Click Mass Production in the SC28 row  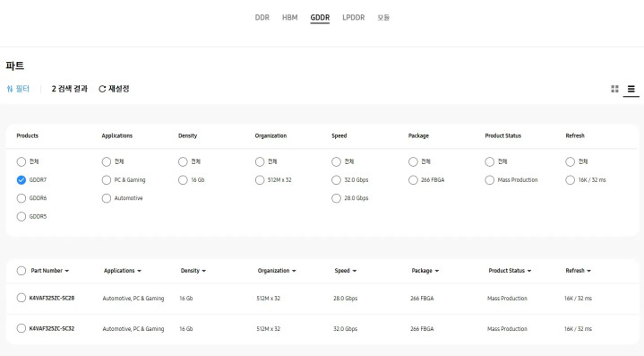(x=507, y=299)
